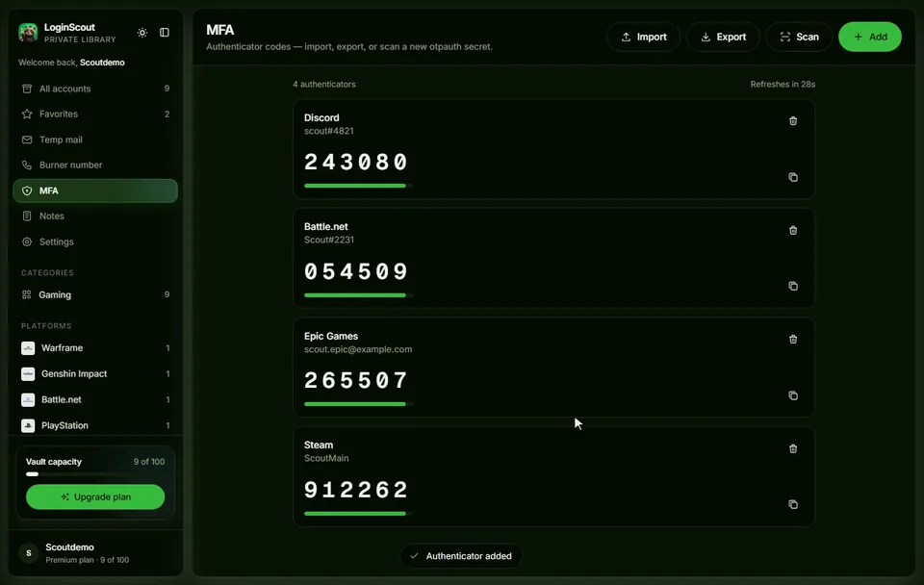Click the Battle.net platform icon in sidebar
Viewport: 924px width, 585px height.
[28, 400]
